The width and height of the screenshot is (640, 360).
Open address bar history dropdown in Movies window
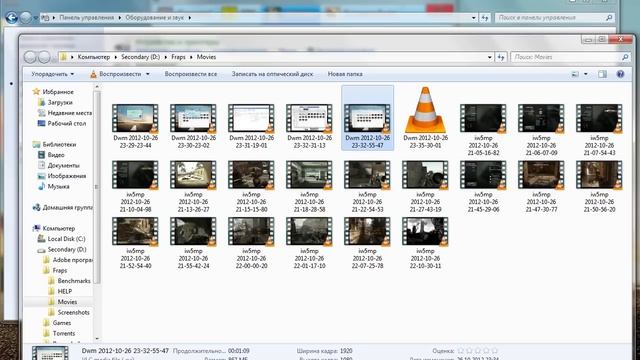point(489,57)
